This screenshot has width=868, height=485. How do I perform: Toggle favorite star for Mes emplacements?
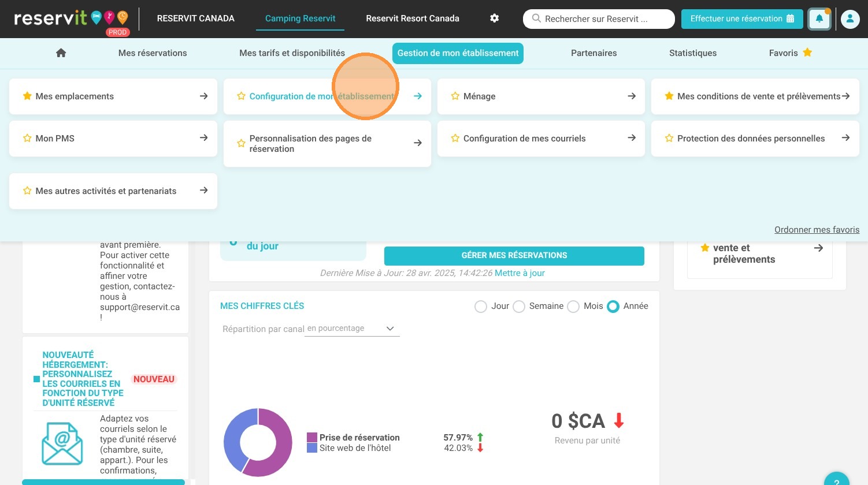click(27, 96)
